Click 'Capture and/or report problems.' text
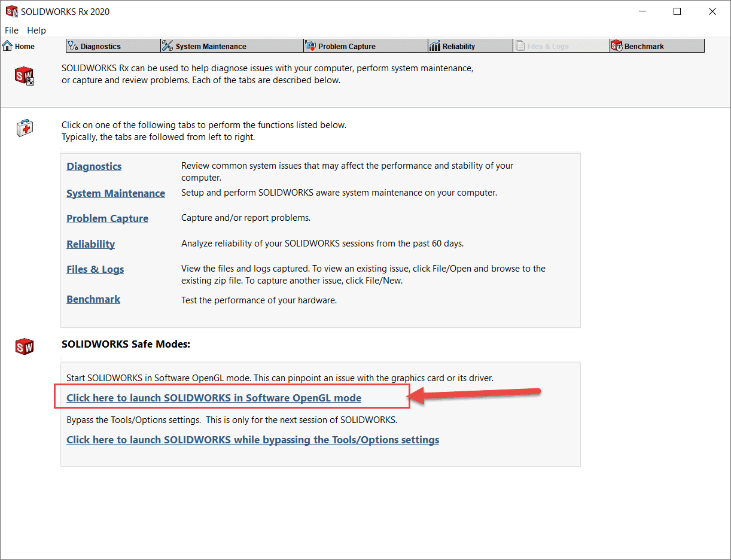Image resolution: width=731 pixels, height=560 pixels. [246, 218]
